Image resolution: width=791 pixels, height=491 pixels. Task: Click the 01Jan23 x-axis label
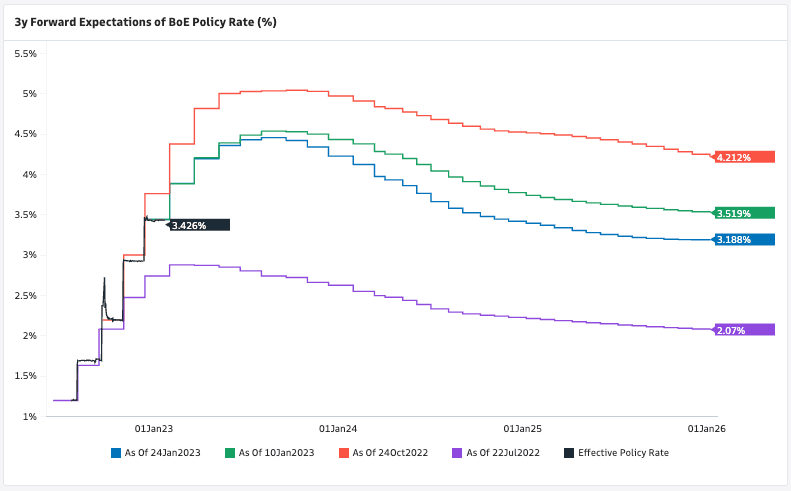click(x=153, y=427)
